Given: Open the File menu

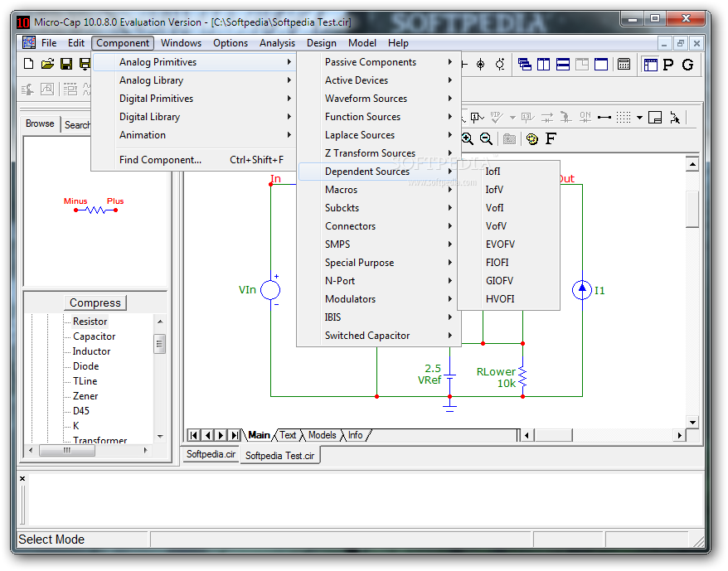Looking at the screenshot, I should pyautogui.click(x=49, y=43).
